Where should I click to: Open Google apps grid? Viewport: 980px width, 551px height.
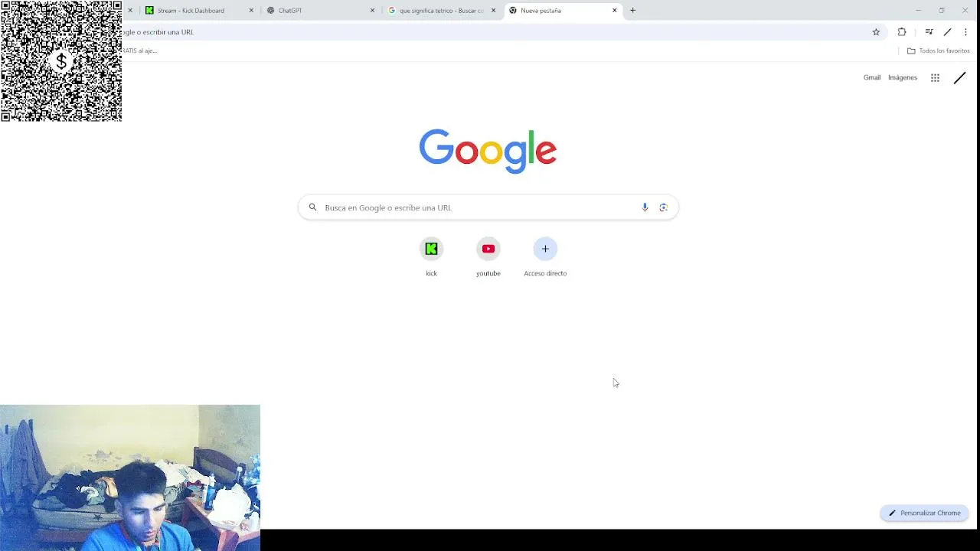tap(935, 77)
